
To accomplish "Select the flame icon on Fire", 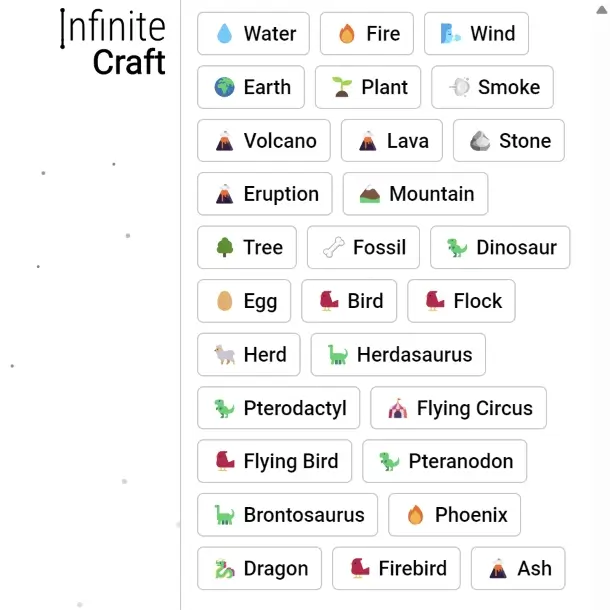I will pyautogui.click(x=347, y=33).
